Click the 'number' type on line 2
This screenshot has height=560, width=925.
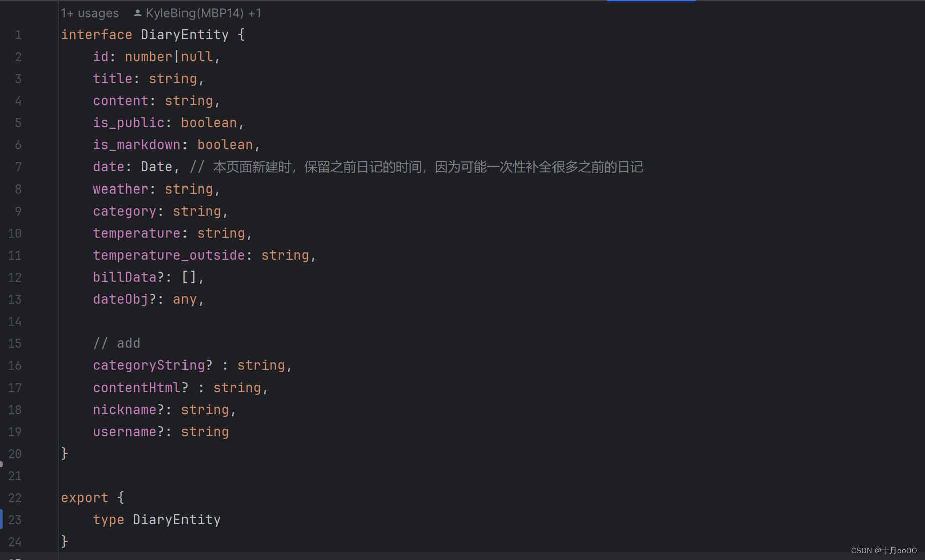(x=149, y=57)
